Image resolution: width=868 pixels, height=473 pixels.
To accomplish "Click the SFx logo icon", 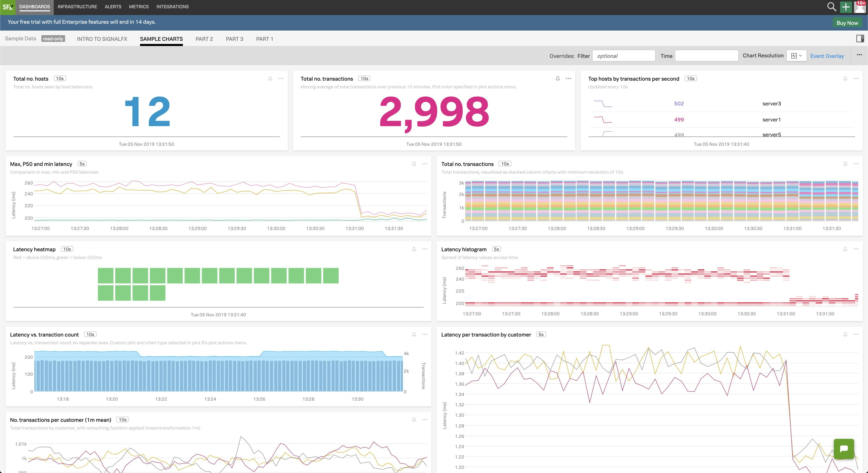I will [x=7, y=7].
